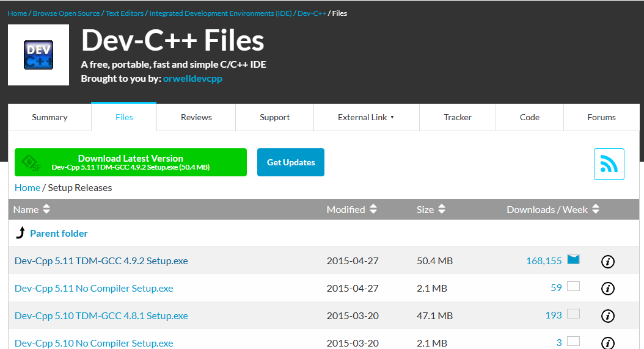Screen dimensions: 644x349
Task: Sort by Downloads / Week column
Action: pyautogui.click(x=552, y=209)
